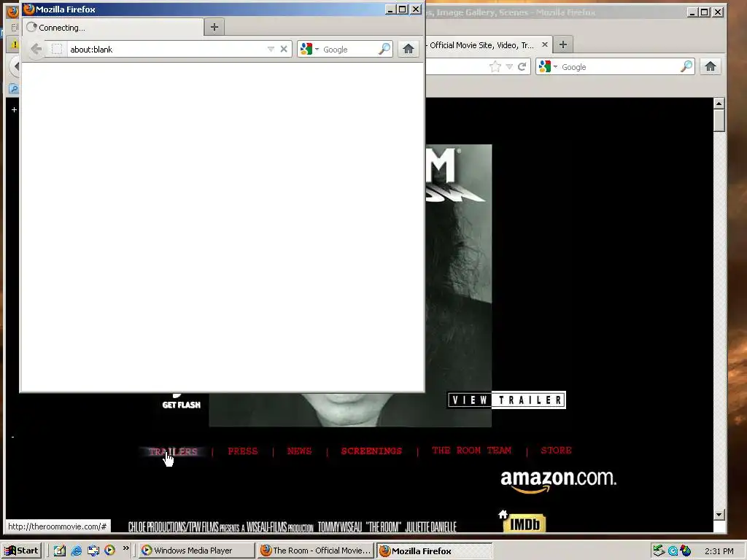The width and height of the screenshot is (747, 560).
Task: Click the 2:31 PM clock
Action: point(719,551)
